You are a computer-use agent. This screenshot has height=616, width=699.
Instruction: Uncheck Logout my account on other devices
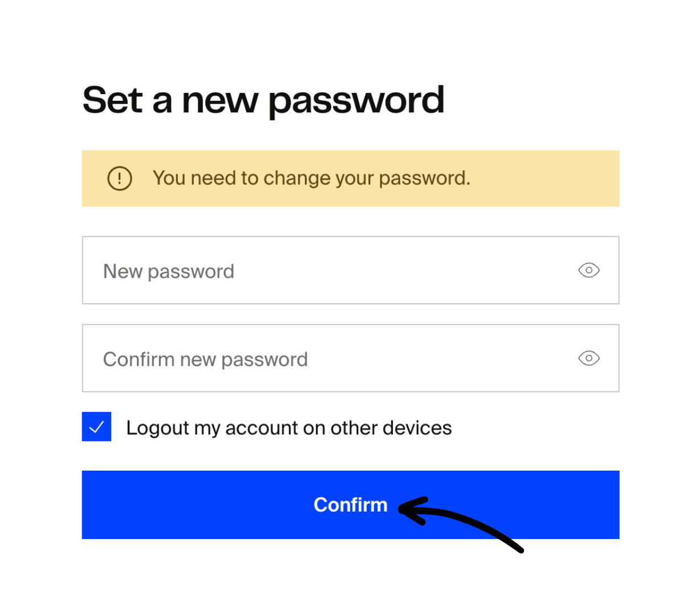pyautogui.click(x=96, y=427)
